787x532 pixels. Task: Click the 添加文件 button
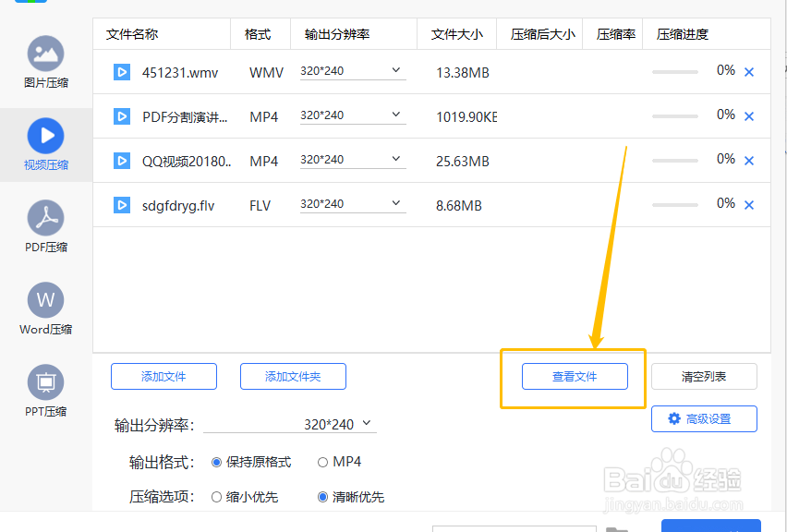coord(163,377)
